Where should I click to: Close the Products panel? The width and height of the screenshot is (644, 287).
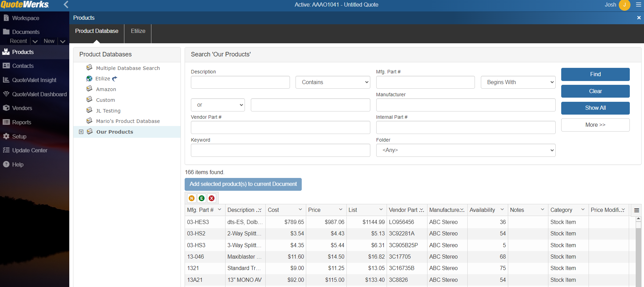coord(639,18)
